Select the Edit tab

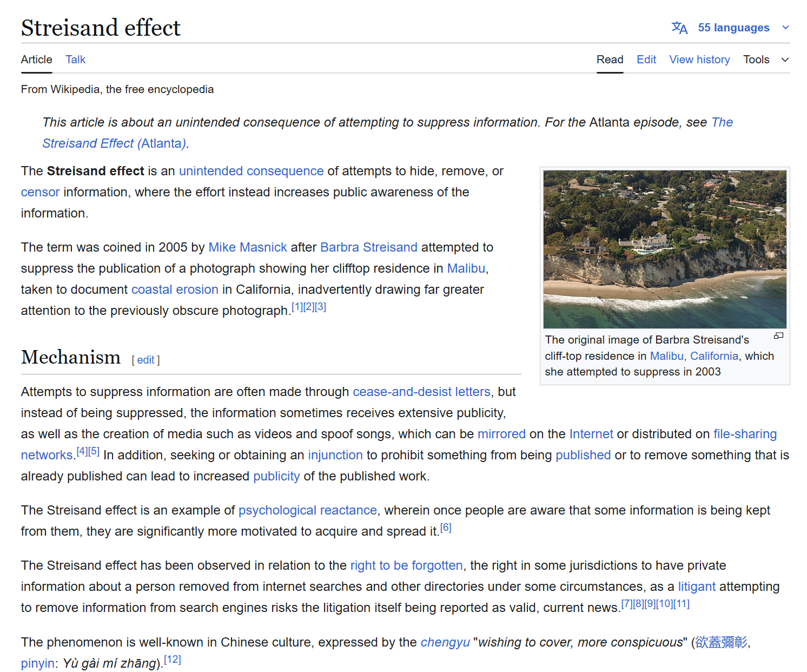point(646,60)
